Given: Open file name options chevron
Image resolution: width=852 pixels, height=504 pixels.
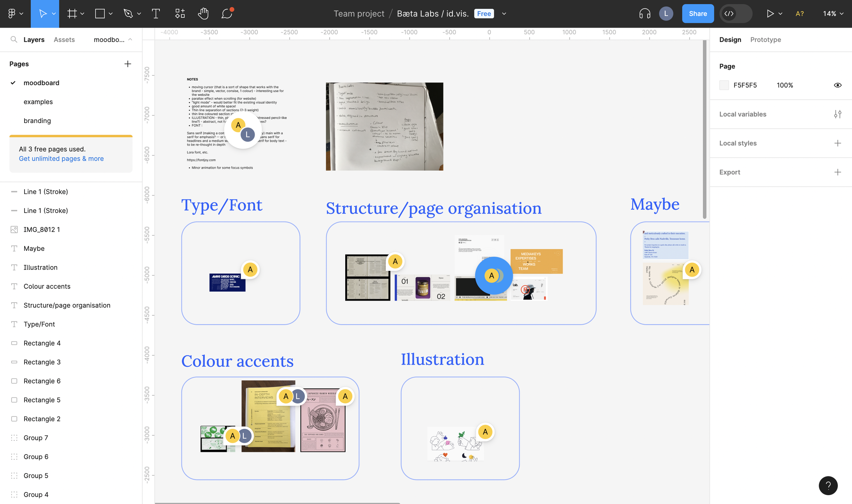Looking at the screenshot, I should (x=504, y=14).
